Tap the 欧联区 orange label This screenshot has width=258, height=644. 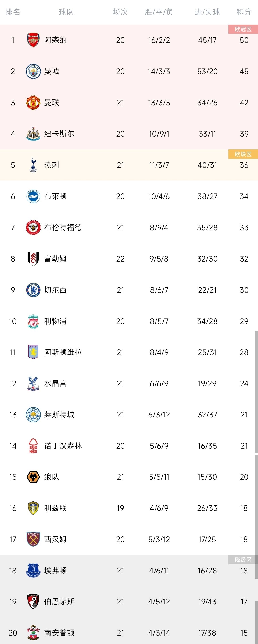tap(243, 154)
